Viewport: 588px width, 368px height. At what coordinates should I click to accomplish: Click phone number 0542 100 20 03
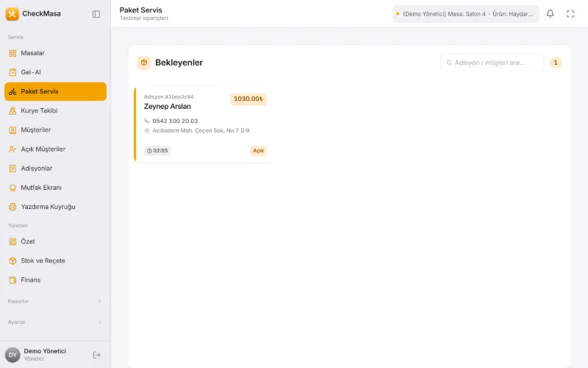(175, 121)
